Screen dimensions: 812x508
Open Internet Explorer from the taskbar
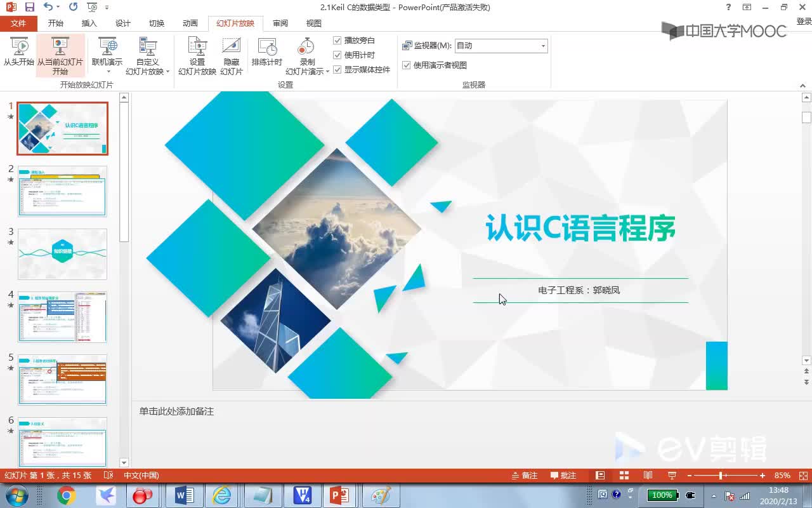[x=222, y=495]
